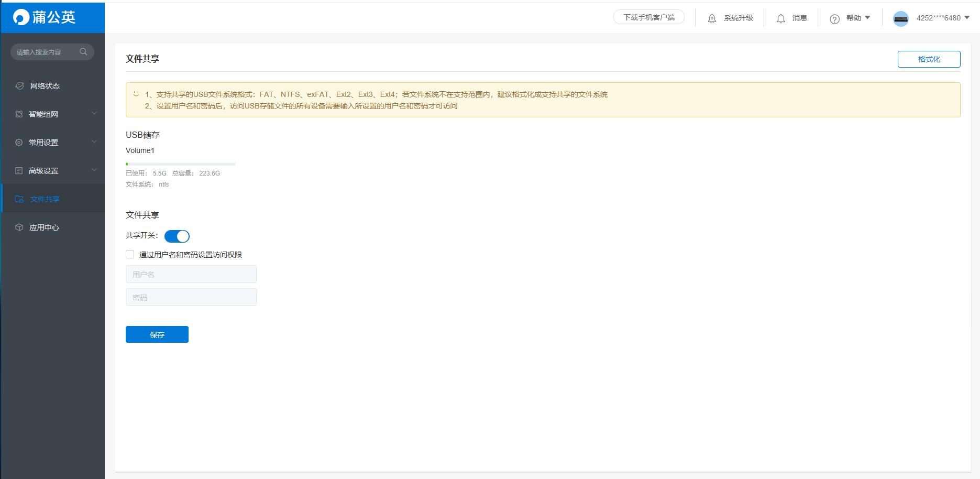This screenshot has width=980, height=479.
Task: Click the 帮助 question mark icon
Action: (835, 19)
